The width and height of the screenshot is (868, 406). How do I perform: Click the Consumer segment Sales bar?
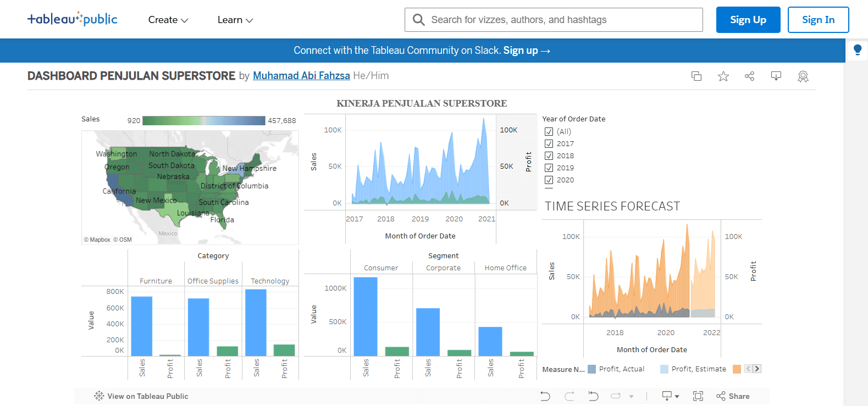click(366, 316)
